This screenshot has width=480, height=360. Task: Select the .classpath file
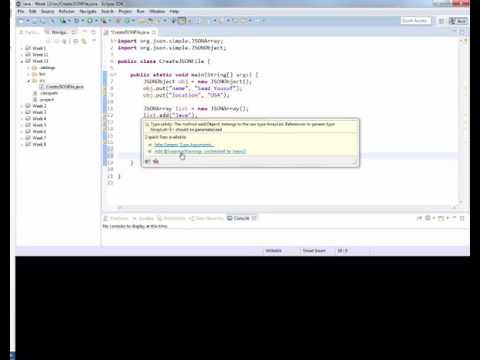tap(46, 93)
